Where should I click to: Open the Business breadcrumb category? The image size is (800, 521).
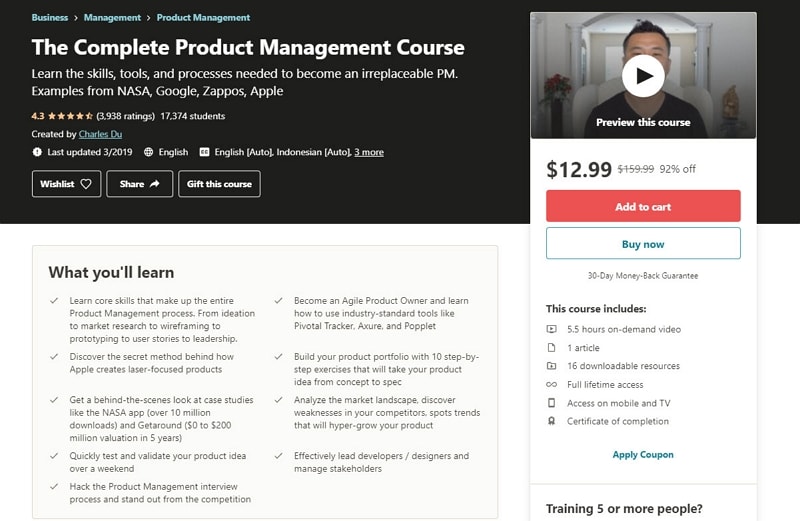(x=50, y=18)
